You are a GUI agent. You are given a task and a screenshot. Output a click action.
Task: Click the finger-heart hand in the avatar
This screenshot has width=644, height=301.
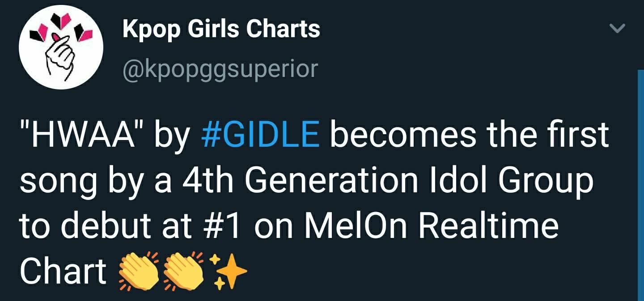(x=61, y=56)
